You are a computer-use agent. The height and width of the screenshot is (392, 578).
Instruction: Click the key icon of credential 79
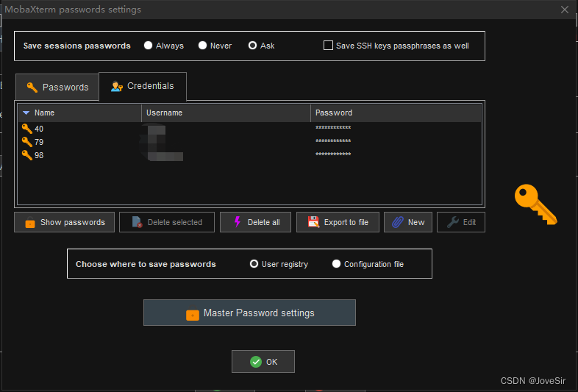click(x=27, y=142)
